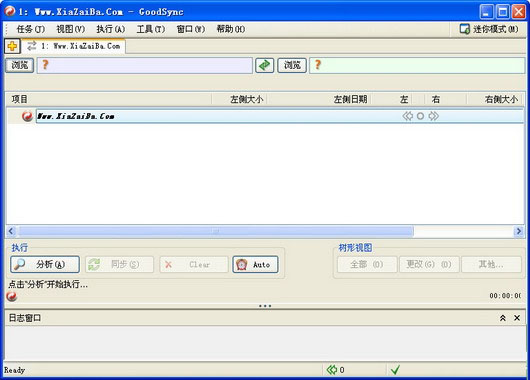Click the 同步(S) sync button
530x380 pixels.
[119, 264]
